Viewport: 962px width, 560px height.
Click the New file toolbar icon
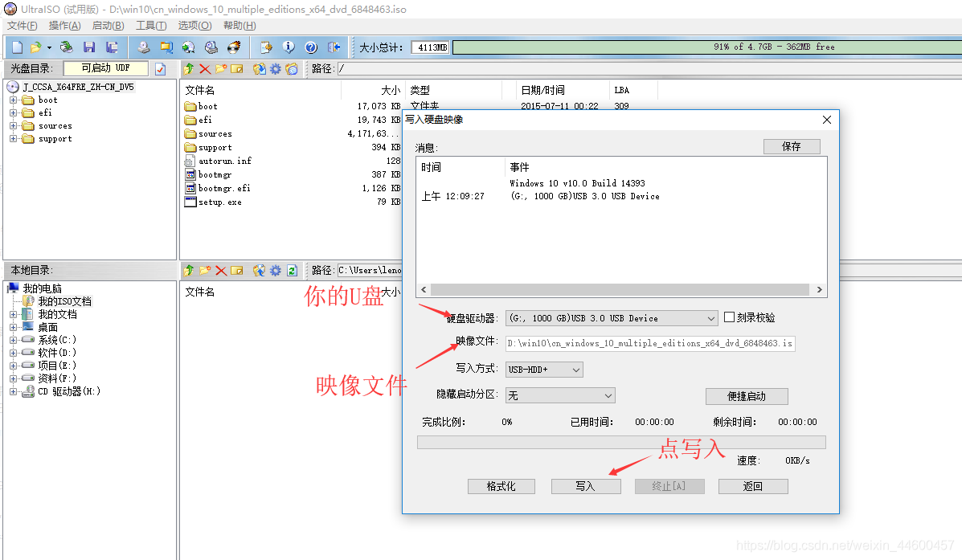[17, 47]
